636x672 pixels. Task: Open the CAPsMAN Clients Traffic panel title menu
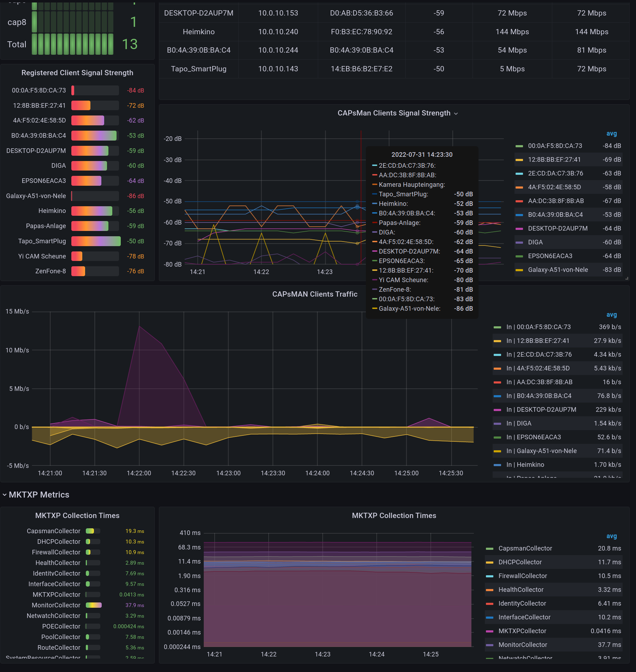[314, 294]
